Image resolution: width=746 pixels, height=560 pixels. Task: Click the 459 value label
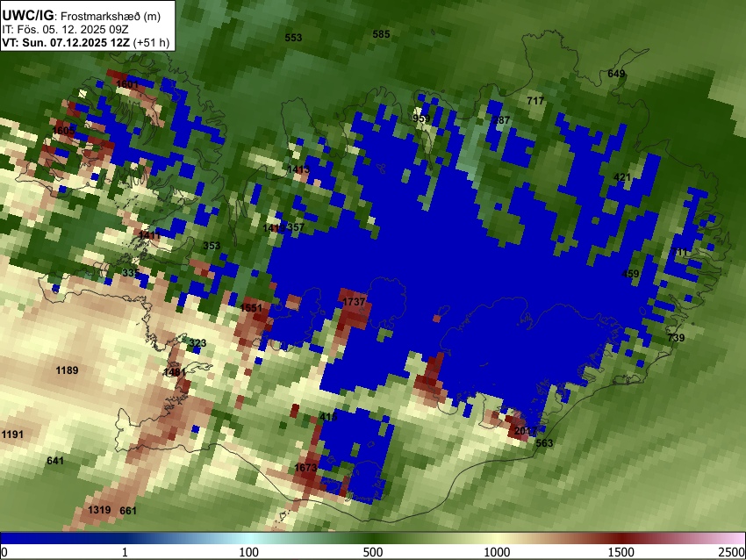click(630, 274)
